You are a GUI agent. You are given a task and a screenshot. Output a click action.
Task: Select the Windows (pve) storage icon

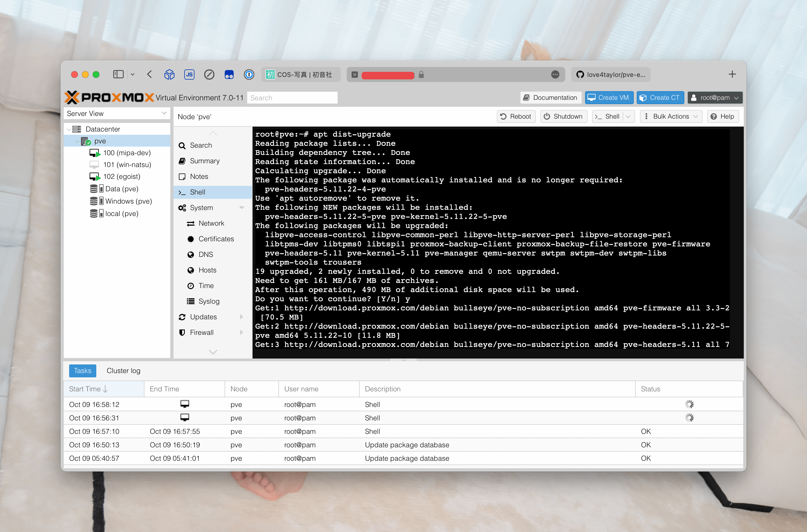tap(96, 201)
